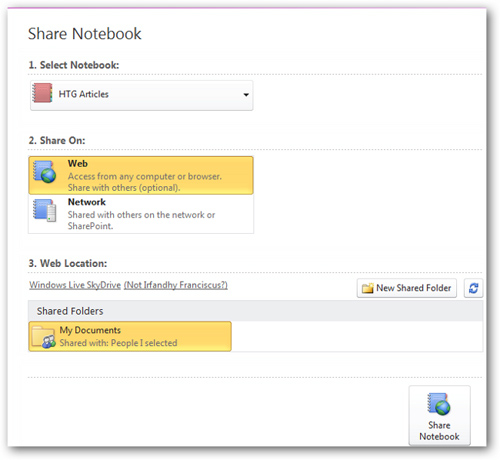Click the Not Irfandhy Franciscus link
The width and height of the screenshot is (500, 460).
pyautogui.click(x=176, y=285)
